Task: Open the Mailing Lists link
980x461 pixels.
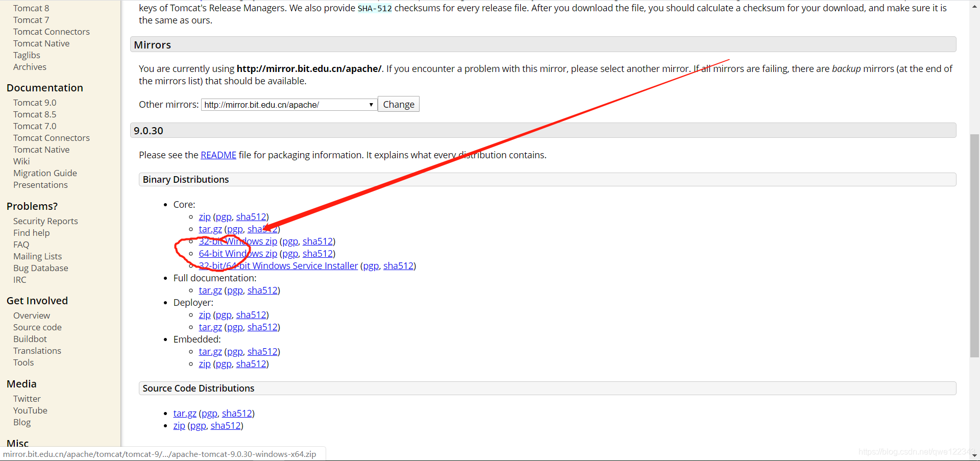Action: 37,256
